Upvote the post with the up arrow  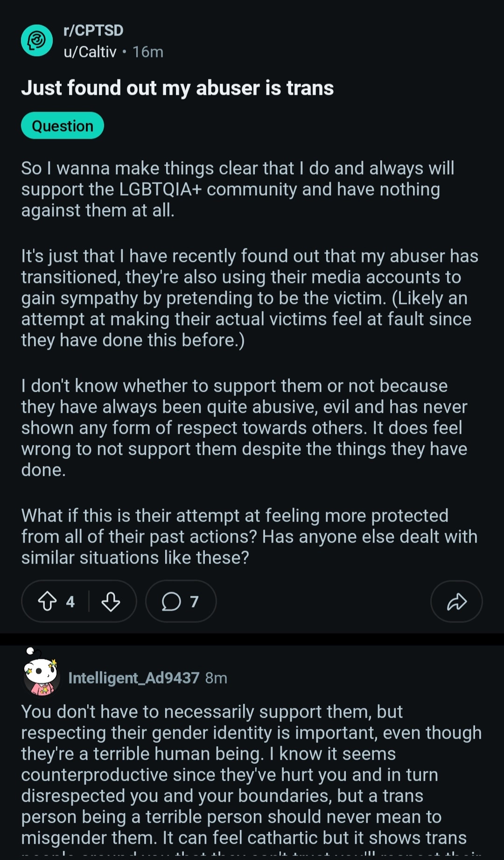click(47, 601)
